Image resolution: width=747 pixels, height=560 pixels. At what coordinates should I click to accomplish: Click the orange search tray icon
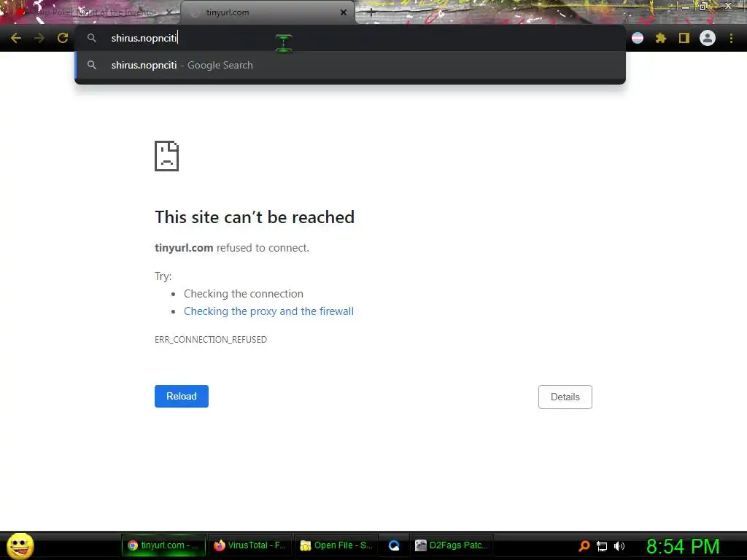coord(584,545)
